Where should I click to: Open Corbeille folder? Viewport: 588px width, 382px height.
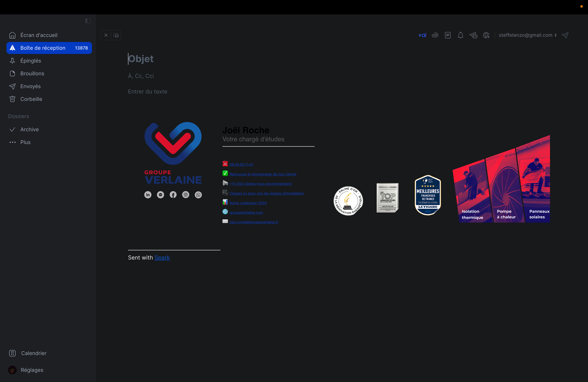pos(49,99)
